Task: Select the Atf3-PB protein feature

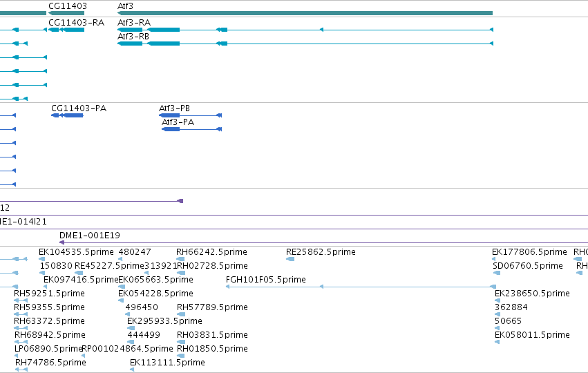Action: pos(191,115)
